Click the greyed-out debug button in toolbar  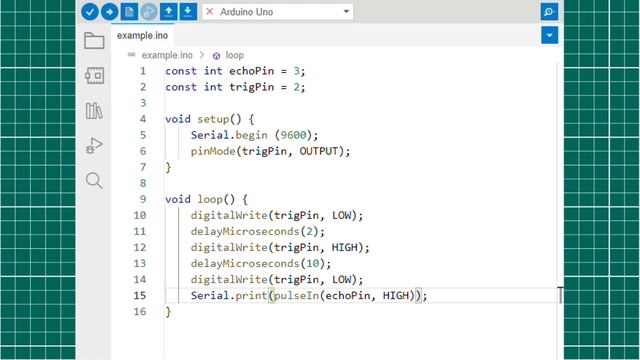tap(149, 12)
